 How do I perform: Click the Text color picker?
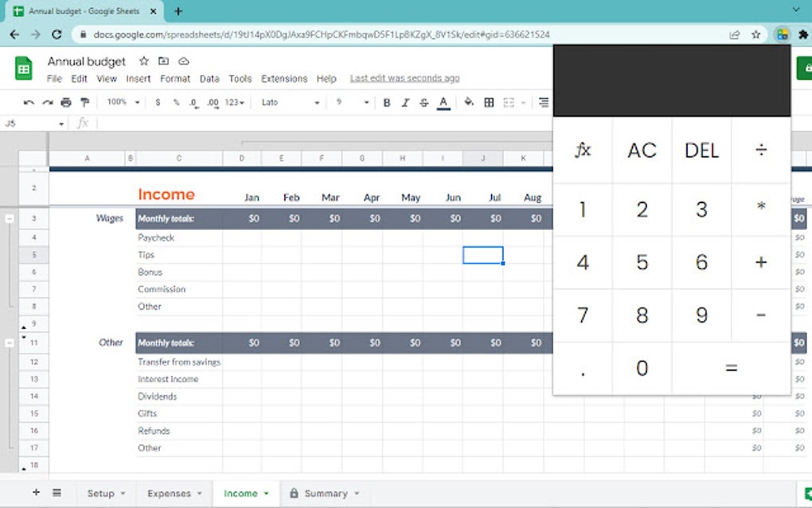(x=443, y=103)
